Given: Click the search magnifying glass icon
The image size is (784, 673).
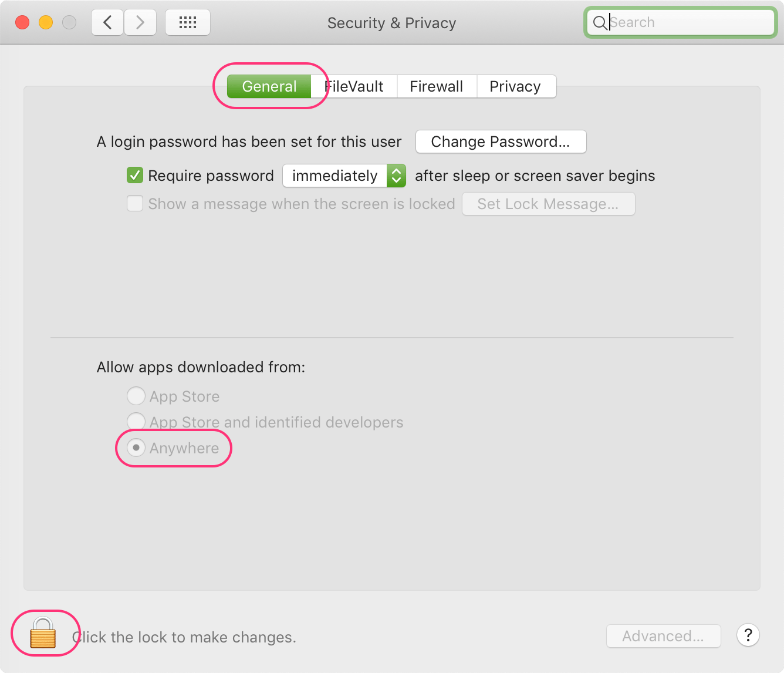Looking at the screenshot, I should pyautogui.click(x=600, y=23).
